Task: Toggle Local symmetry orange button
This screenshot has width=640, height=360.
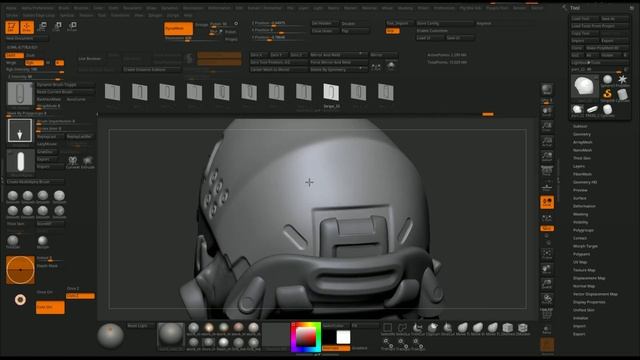Action: coord(547,202)
